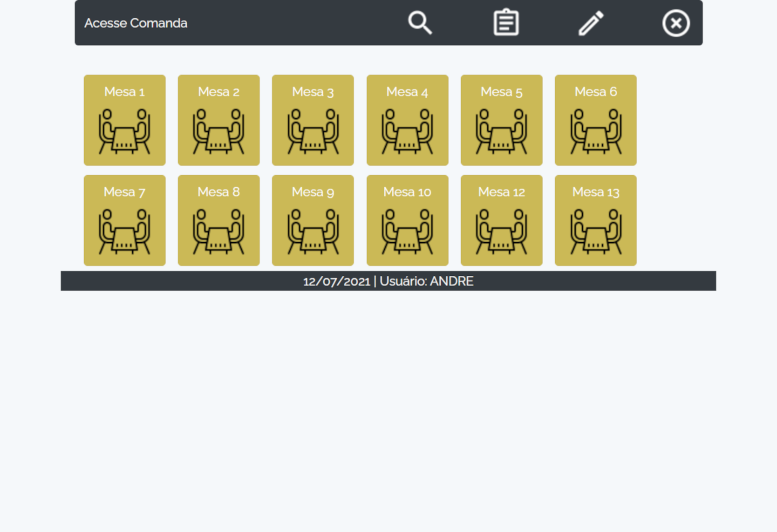Open the clipboard list icon
This screenshot has height=532, width=777.
pos(506,22)
